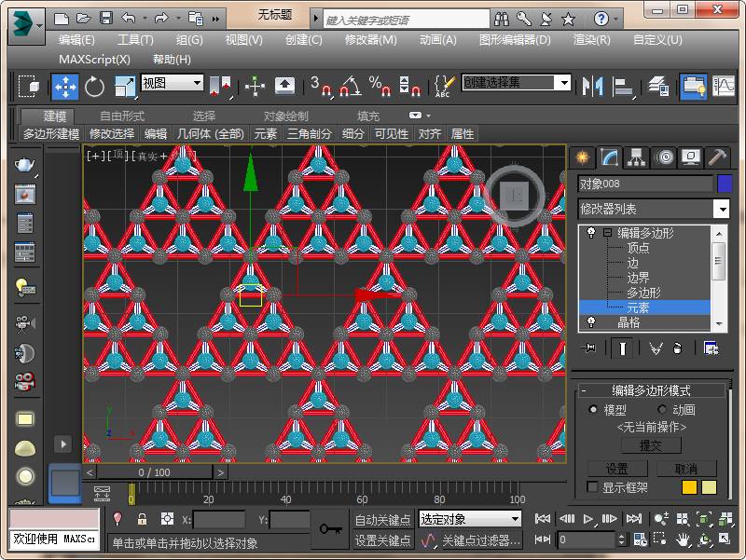Click the Set Key key icon
Screen dimensions: 746x560
(331, 528)
